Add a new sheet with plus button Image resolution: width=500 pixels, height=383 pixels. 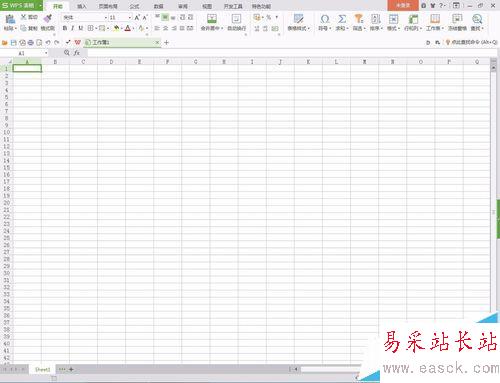[x=71, y=369]
